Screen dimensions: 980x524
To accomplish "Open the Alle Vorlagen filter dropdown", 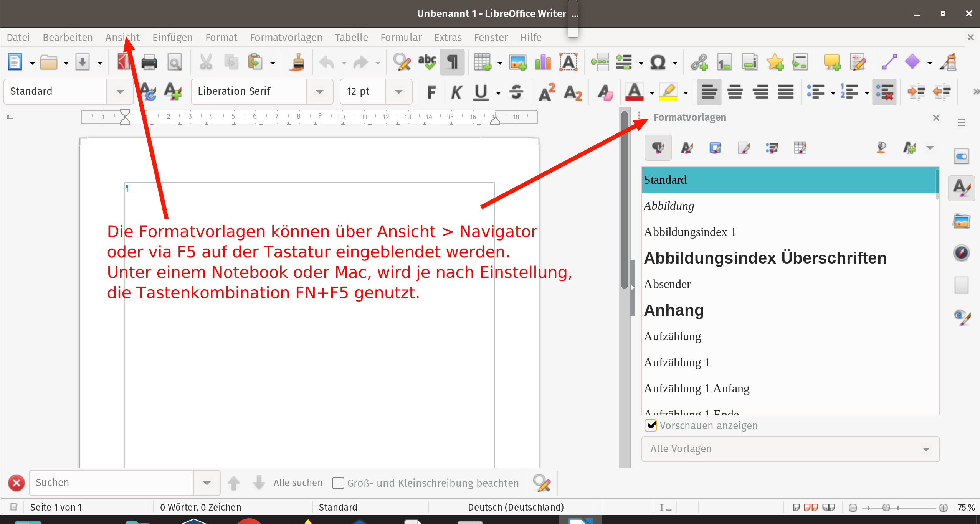I will tap(926, 449).
